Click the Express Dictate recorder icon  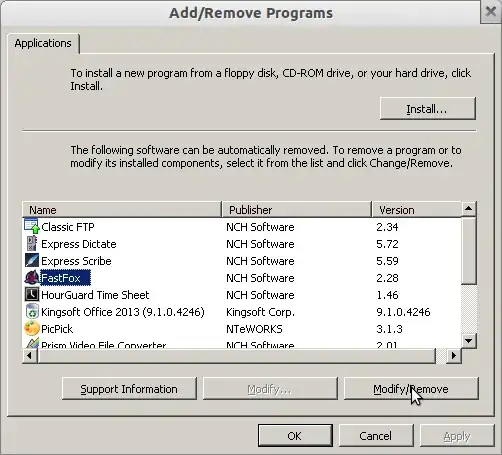coord(32,244)
